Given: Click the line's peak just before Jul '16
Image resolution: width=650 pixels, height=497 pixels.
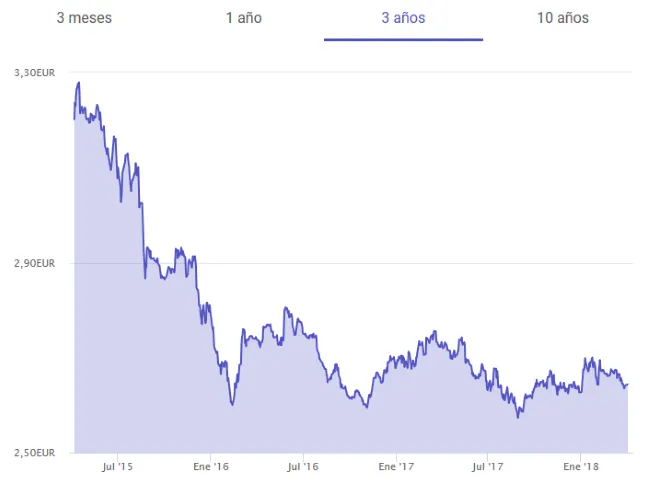Looking at the screenshot, I should [x=286, y=308].
